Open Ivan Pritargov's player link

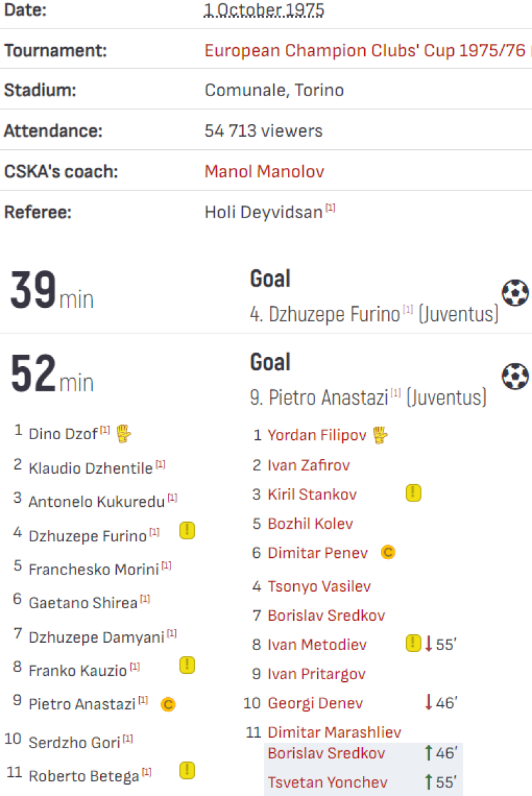pyautogui.click(x=316, y=674)
